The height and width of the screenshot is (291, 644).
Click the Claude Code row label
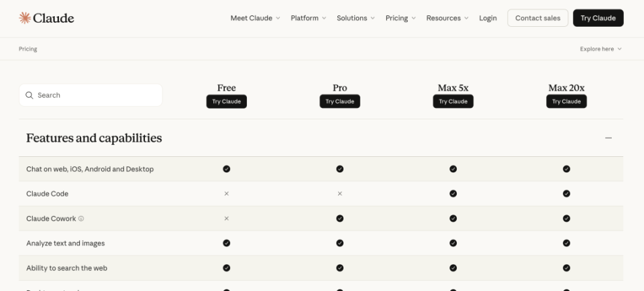coord(47,194)
